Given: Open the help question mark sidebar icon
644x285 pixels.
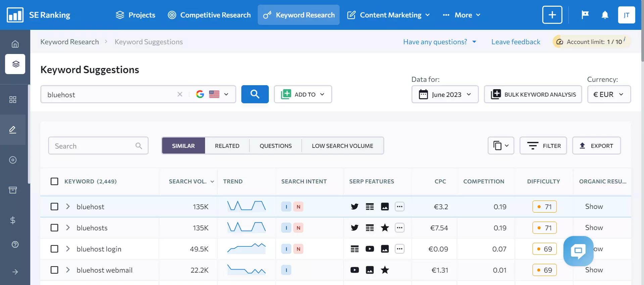Looking at the screenshot, I should tap(15, 244).
